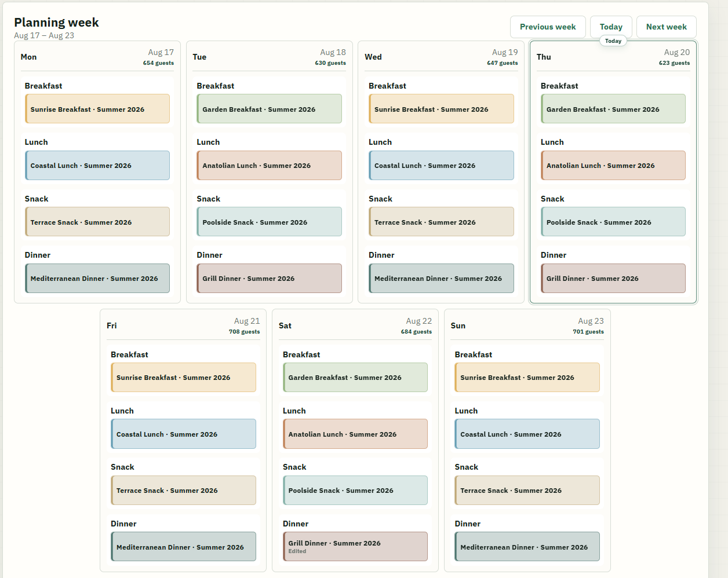Open Saturday's edited Grill Dinner card
This screenshot has height=578, width=728.
tap(355, 547)
